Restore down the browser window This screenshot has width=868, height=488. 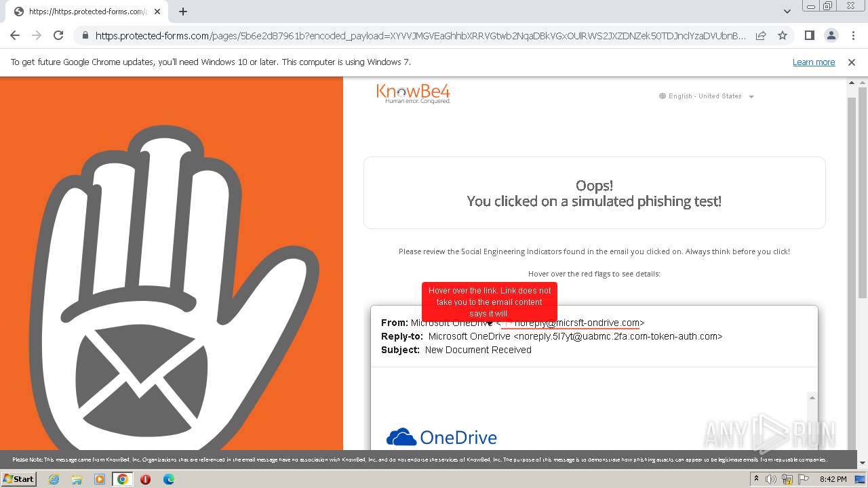click(x=828, y=6)
